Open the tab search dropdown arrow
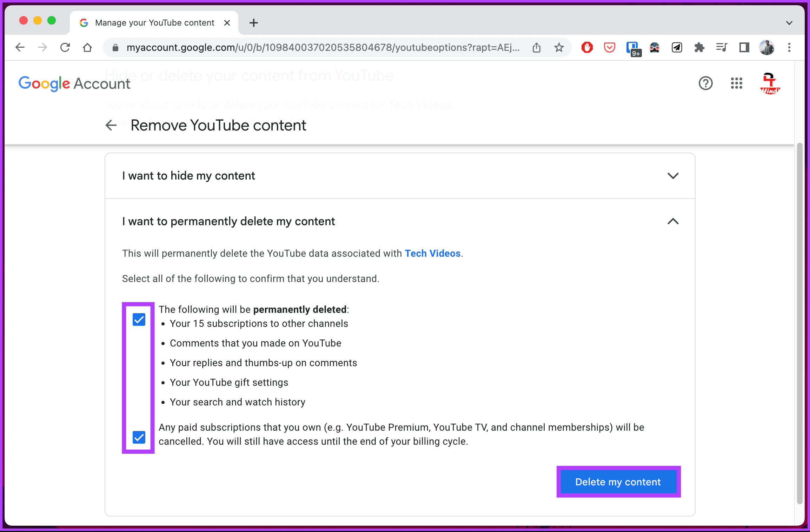810x532 pixels. click(789, 23)
